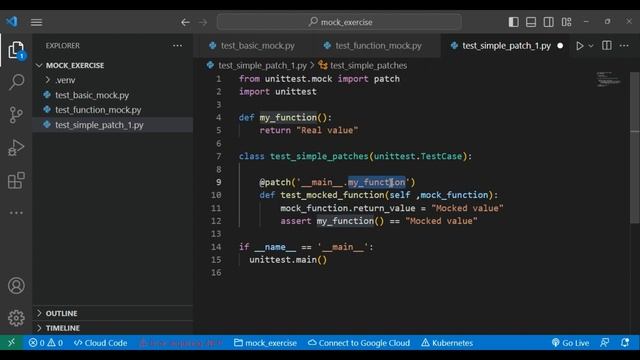This screenshot has height=360, width=640.
Task: Open Customize Layout icon
Action: (x=567, y=22)
